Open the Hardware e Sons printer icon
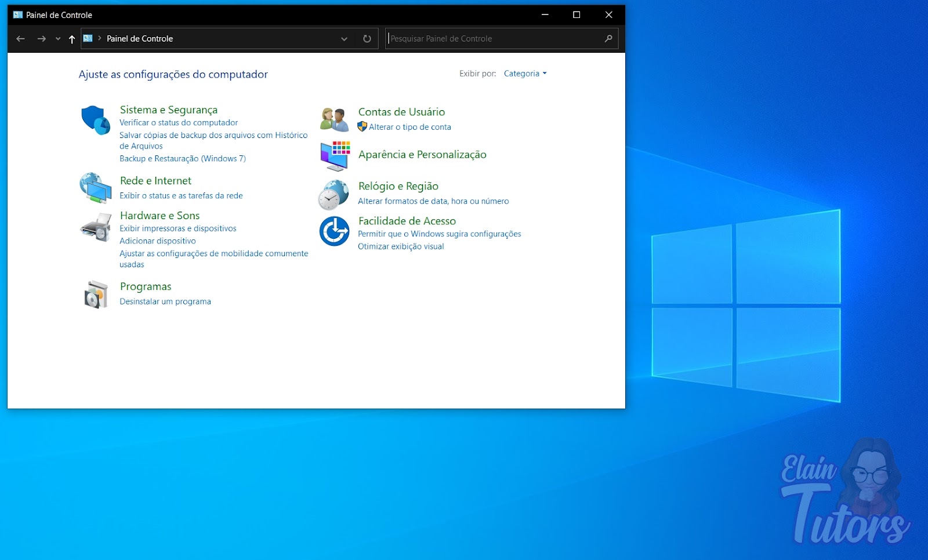This screenshot has height=560, width=928. point(96,227)
